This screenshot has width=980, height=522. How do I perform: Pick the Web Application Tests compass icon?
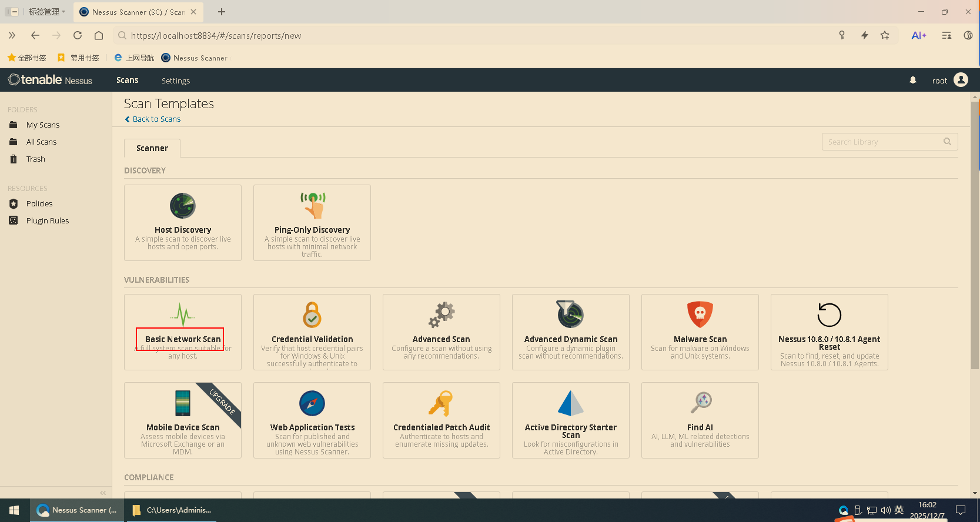point(312,403)
